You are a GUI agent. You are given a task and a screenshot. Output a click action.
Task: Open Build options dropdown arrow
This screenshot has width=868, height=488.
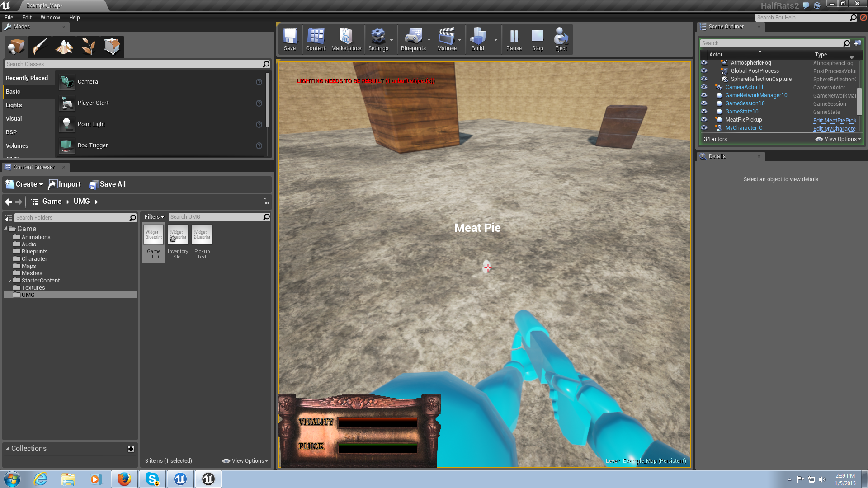coord(496,40)
